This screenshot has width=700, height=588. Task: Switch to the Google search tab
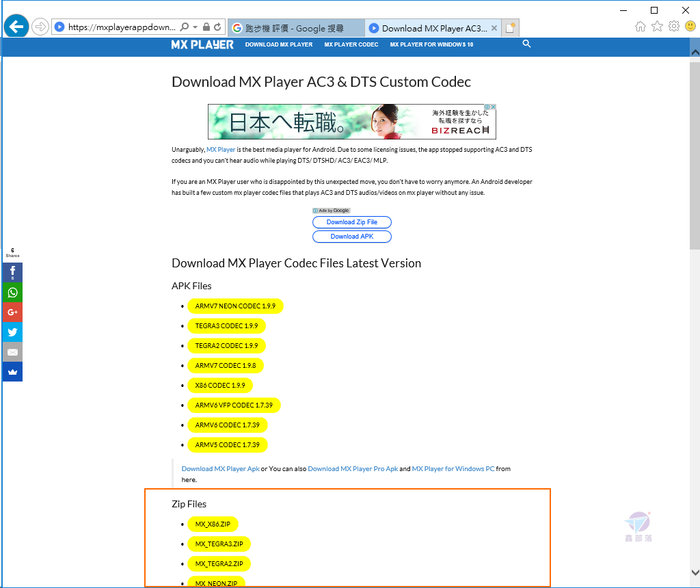tap(296, 28)
